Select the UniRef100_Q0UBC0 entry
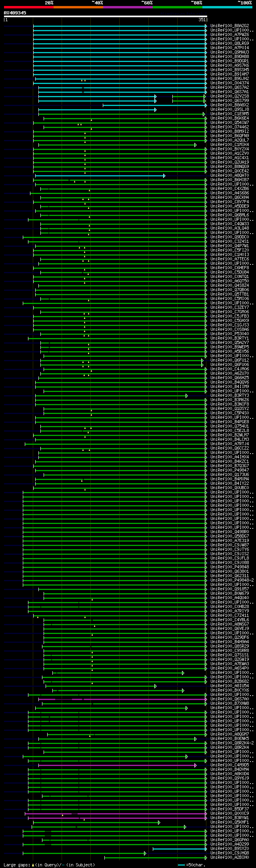The width and height of the screenshot is (256, 868). point(230,488)
